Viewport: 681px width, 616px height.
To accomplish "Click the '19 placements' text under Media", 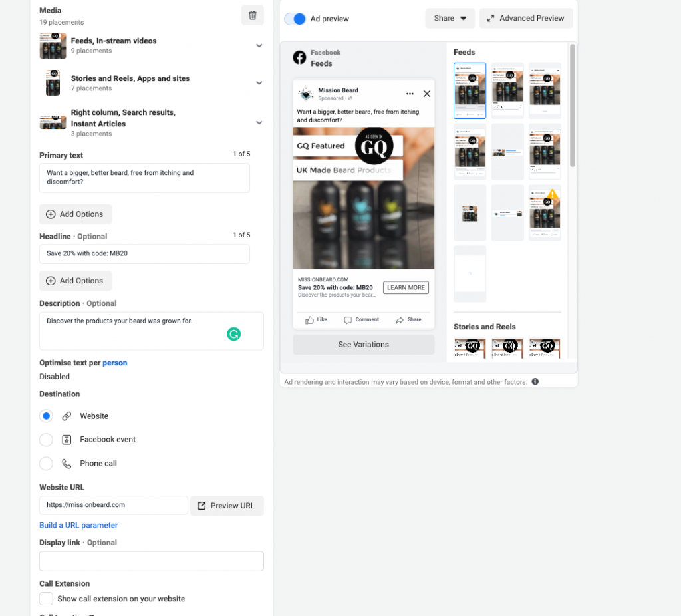I will [x=62, y=22].
